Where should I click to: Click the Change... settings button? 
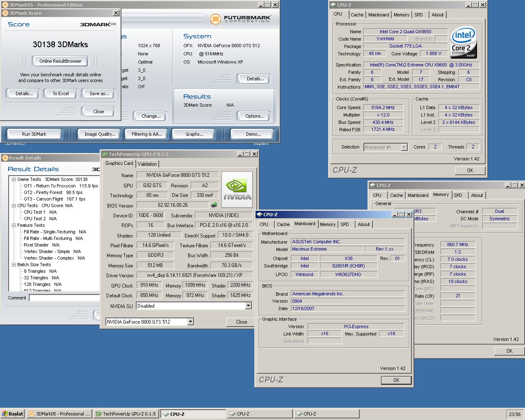pyautogui.click(x=151, y=116)
